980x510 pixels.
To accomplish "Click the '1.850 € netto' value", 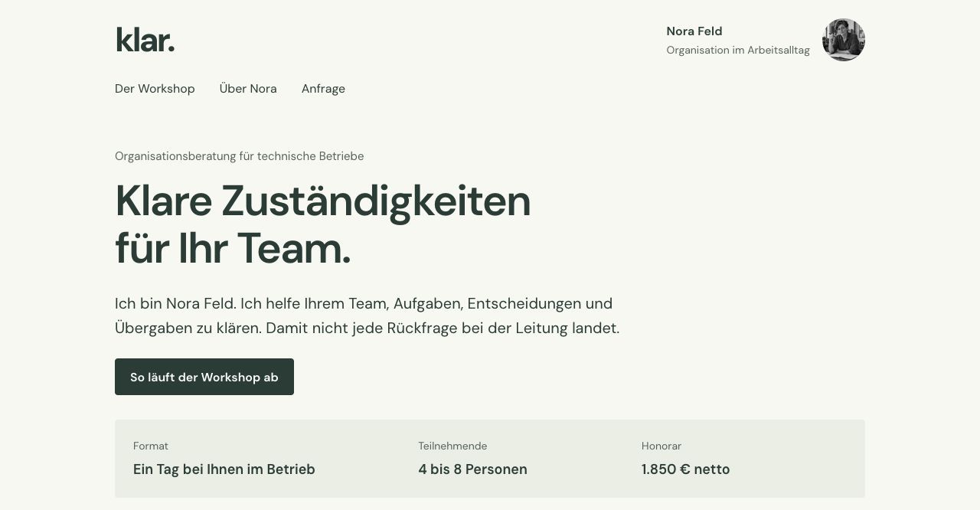I will pyautogui.click(x=686, y=469).
